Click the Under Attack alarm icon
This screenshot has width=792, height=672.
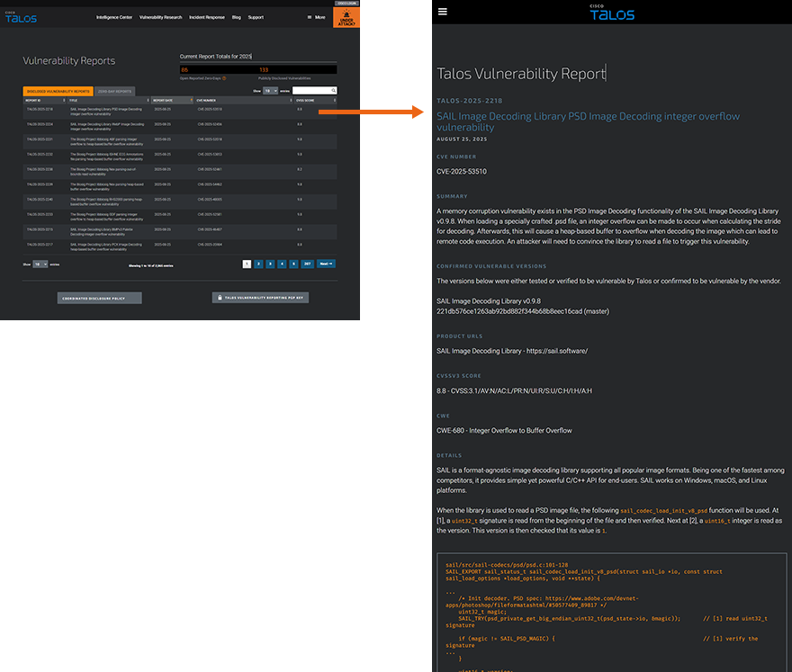pyautogui.click(x=346, y=15)
